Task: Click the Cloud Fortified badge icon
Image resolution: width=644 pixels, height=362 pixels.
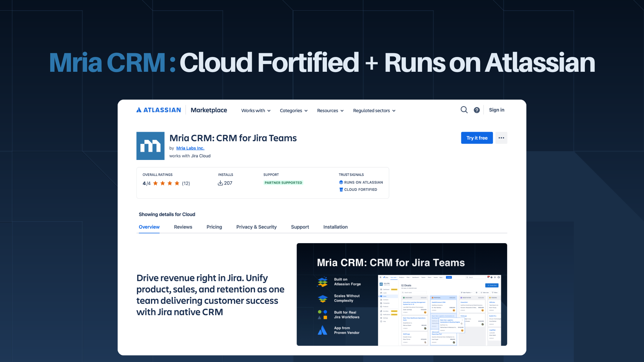Action: click(341, 190)
